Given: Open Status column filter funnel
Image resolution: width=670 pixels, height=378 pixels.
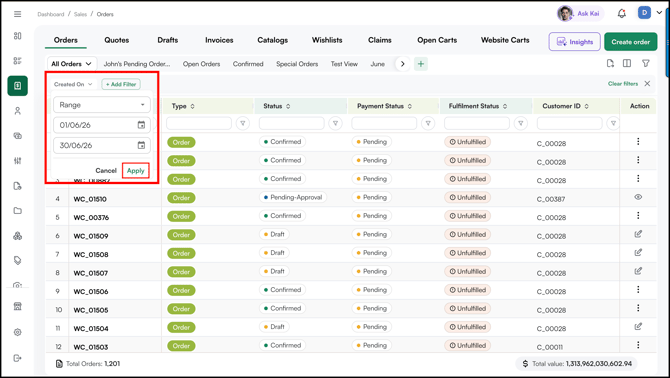Looking at the screenshot, I should 335,123.
